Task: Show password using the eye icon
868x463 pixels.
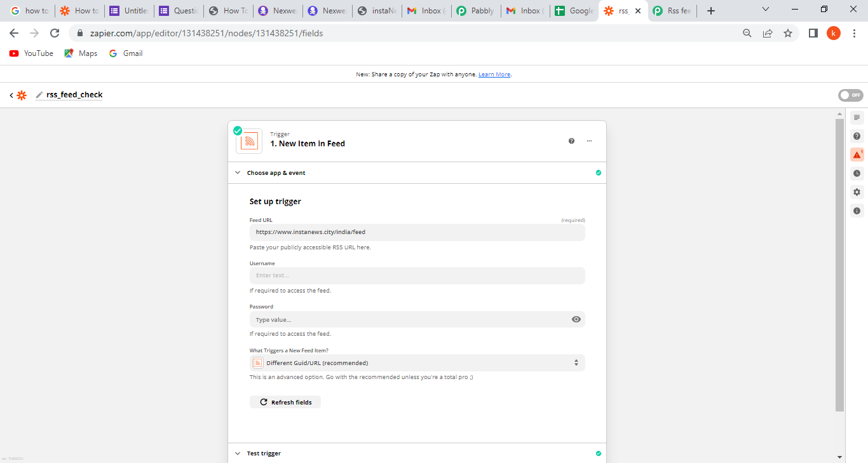Action: 576,319
